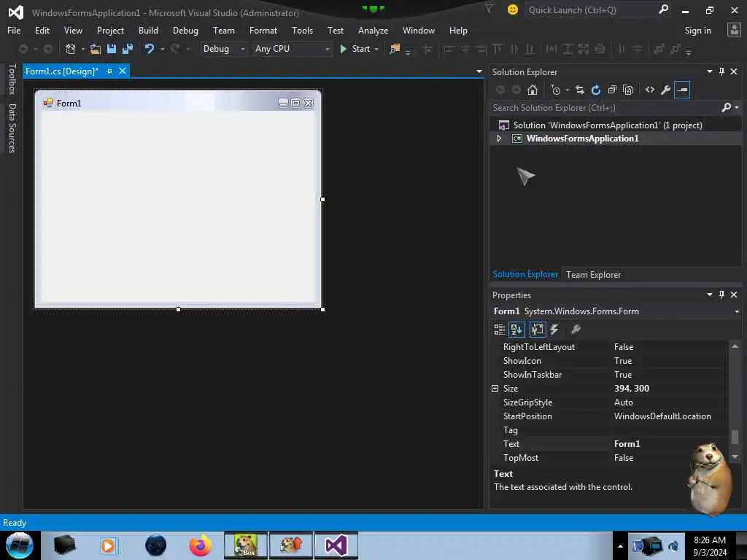This screenshot has height=560, width=747.
Task: Open Solution Explorer window position dropdown
Action: pyautogui.click(x=710, y=71)
